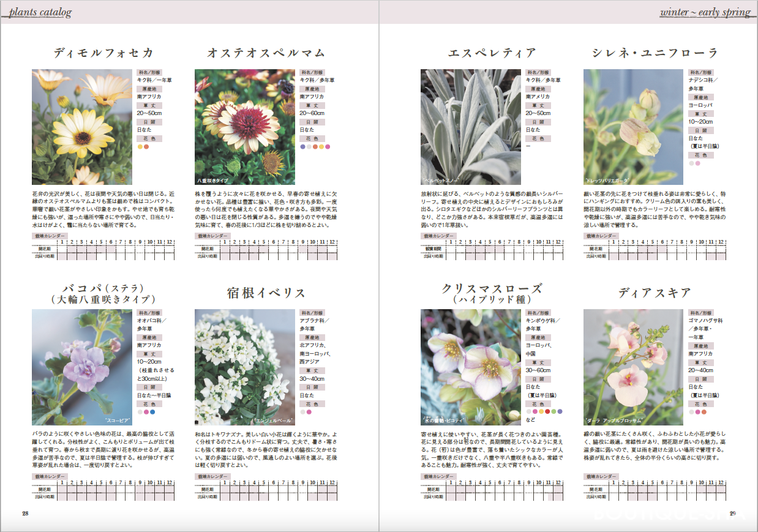Click 出回り時期 row label in シレネ・ユニフローラ calendar
758x532 pixels.
click(597, 257)
